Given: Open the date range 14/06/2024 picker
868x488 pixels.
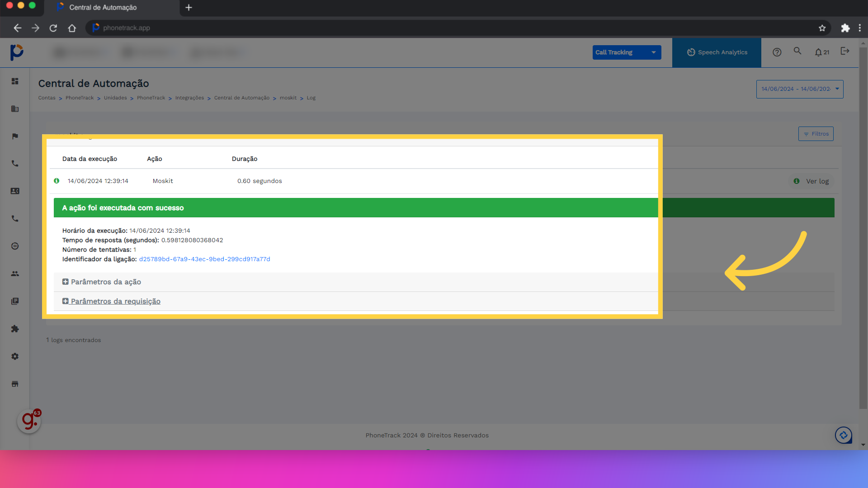Looking at the screenshot, I should 800,89.
